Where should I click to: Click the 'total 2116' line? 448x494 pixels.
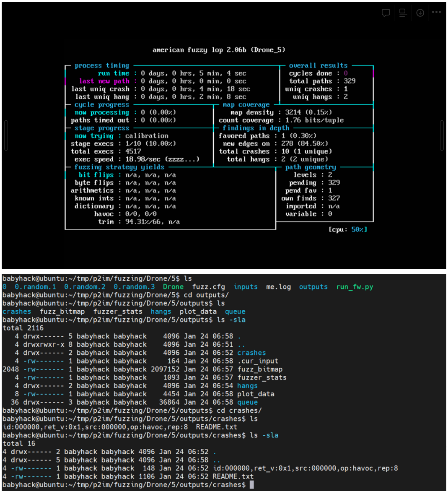23,328
